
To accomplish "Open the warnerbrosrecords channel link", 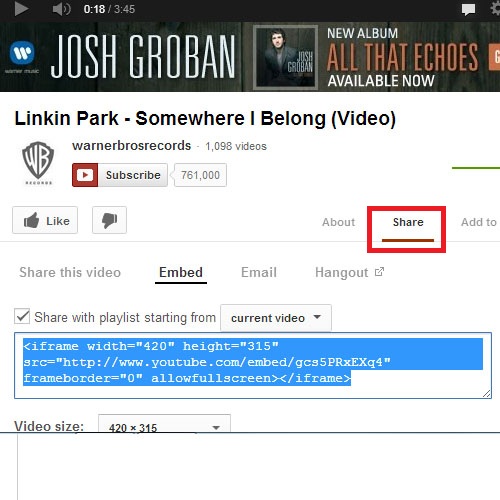I will pyautogui.click(x=132, y=146).
